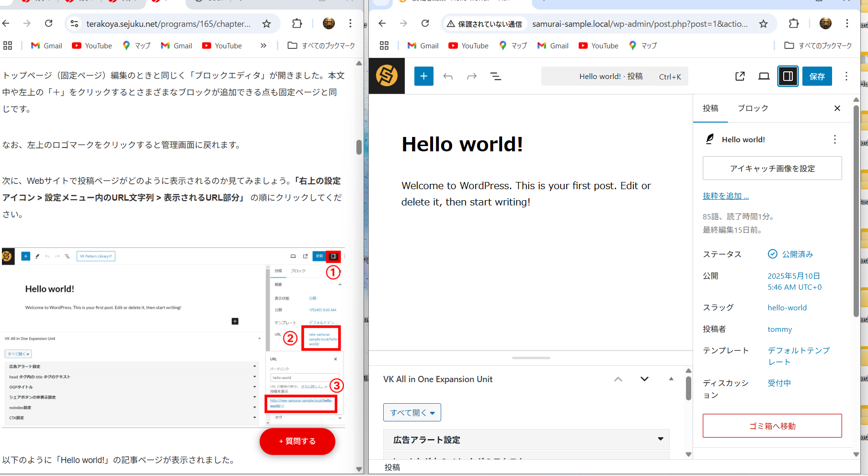Open the 公開済み status setting

(790, 254)
